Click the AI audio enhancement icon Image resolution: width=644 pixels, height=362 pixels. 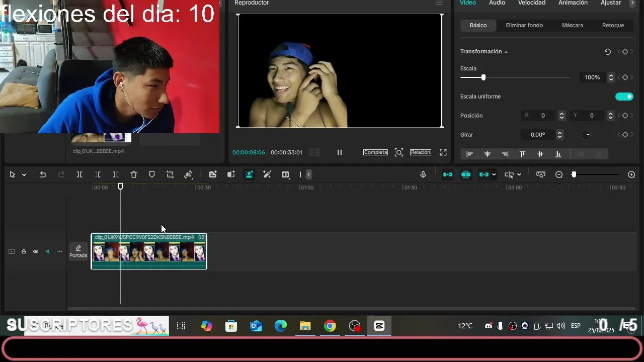coord(231,174)
